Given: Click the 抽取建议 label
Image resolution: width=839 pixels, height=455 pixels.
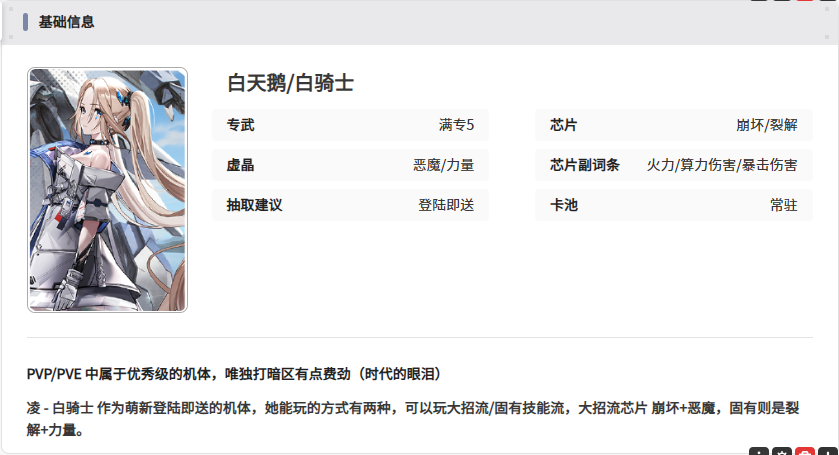Looking at the screenshot, I should [254, 205].
